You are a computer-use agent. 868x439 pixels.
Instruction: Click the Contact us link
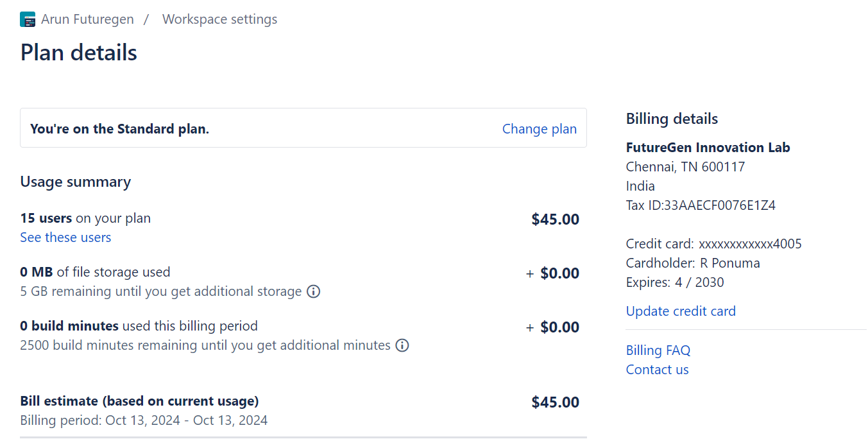pyautogui.click(x=657, y=370)
